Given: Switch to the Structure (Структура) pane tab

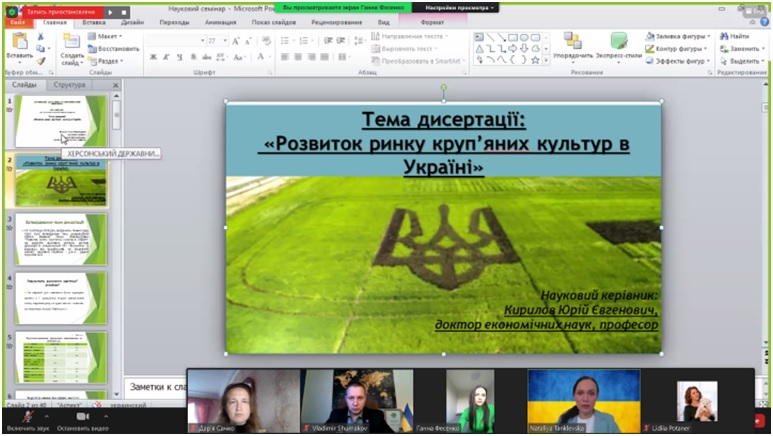Looking at the screenshot, I should point(69,85).
